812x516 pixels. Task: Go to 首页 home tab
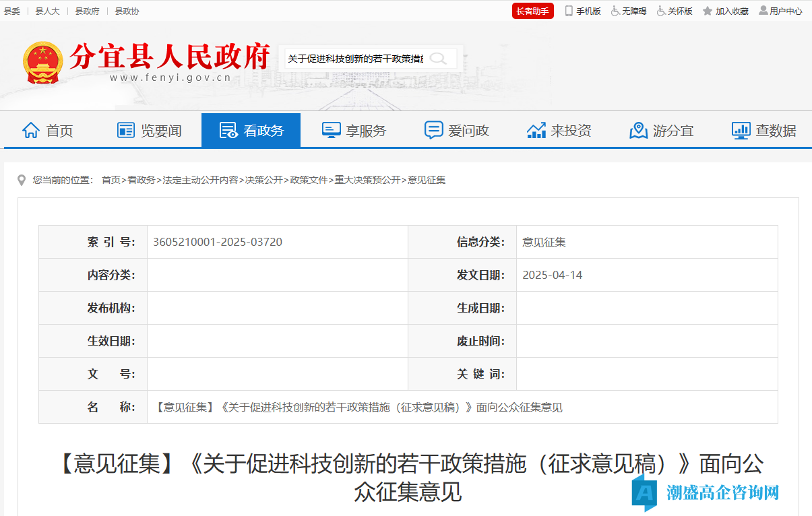click(x=48, y=131)
